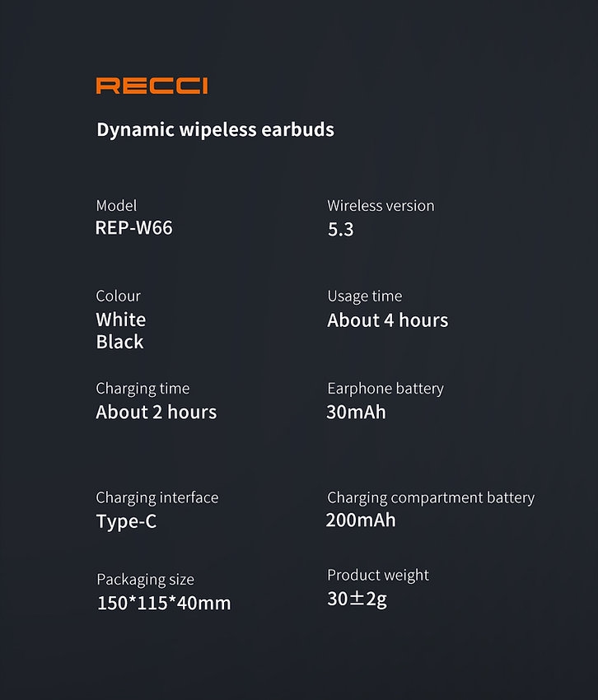Click the About 4 hours value

[388, 320]
